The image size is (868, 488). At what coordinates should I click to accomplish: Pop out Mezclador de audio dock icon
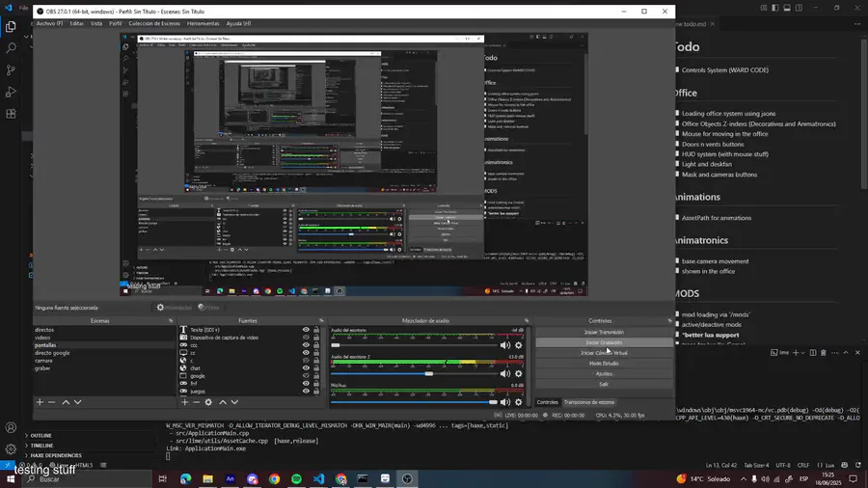(527, 321)
